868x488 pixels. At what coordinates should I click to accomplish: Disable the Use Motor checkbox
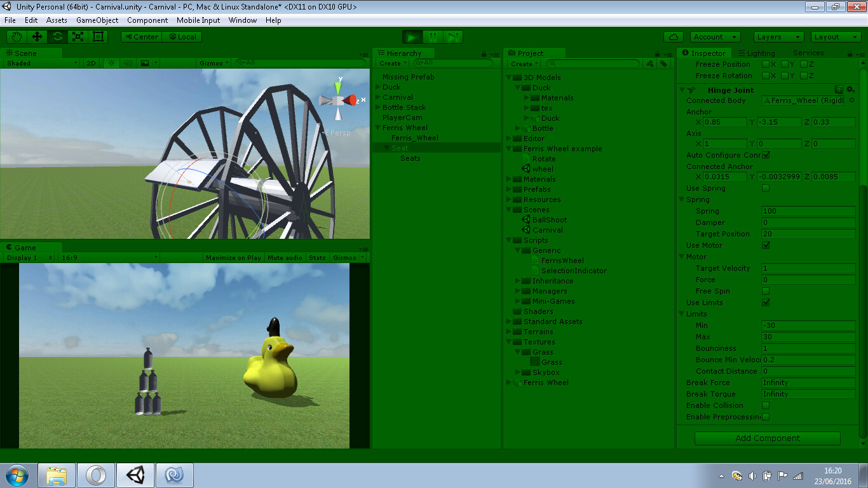point(766,245)
